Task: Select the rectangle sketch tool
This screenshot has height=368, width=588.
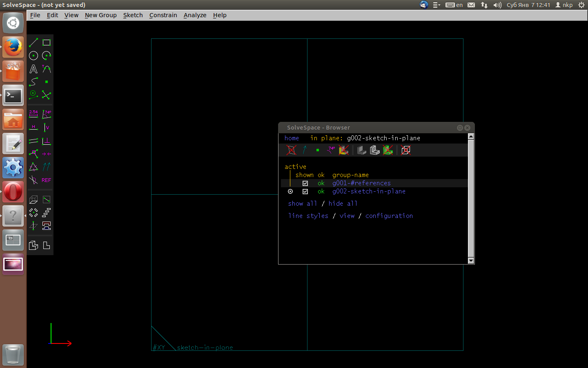Action: point(47,43)
